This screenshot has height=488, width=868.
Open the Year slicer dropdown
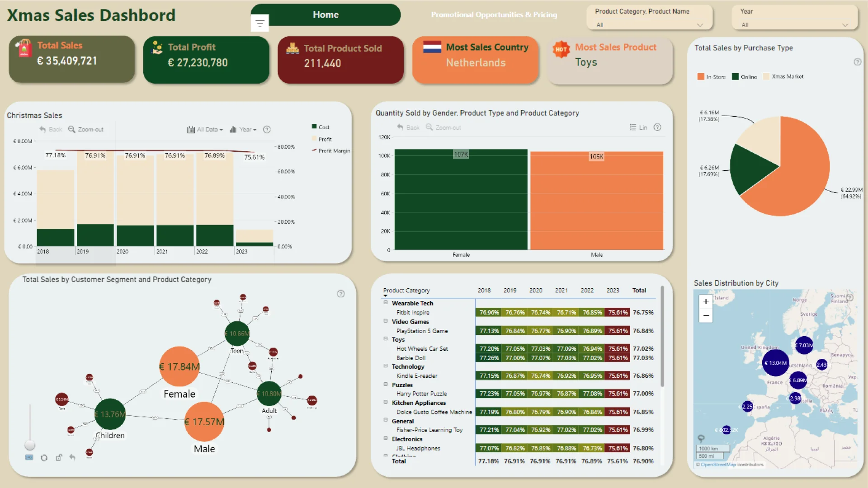794,25
